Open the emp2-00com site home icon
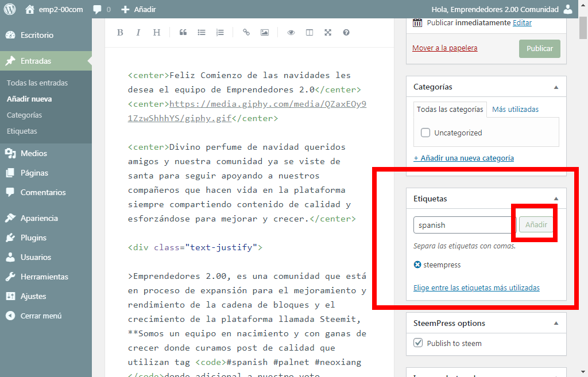Viewport: 588px width, 377px height. [x=30, y=9]
